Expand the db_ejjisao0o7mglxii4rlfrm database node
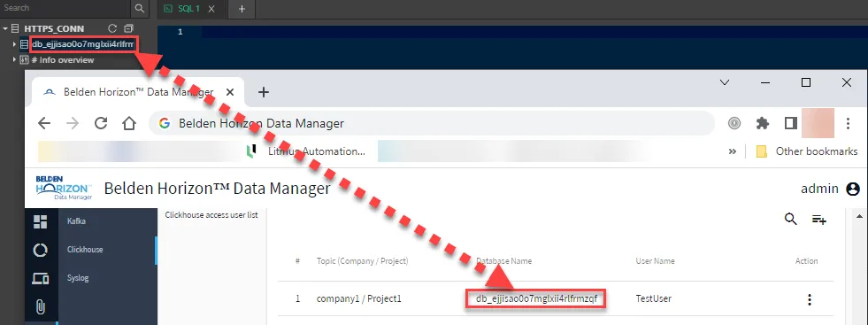This screenshot has height=325, width=868. tap(14, 43)
